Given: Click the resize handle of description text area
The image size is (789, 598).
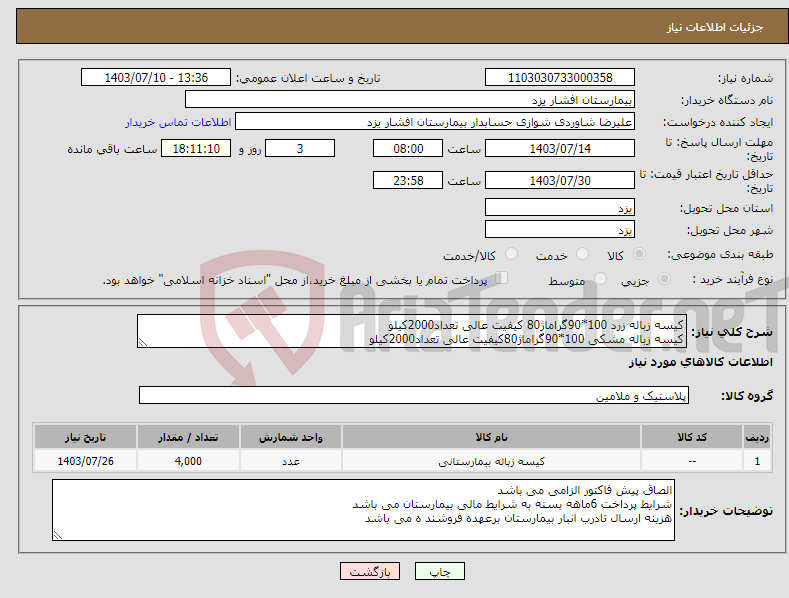Looking at the screenshot, I should click(x=143, y=342).
